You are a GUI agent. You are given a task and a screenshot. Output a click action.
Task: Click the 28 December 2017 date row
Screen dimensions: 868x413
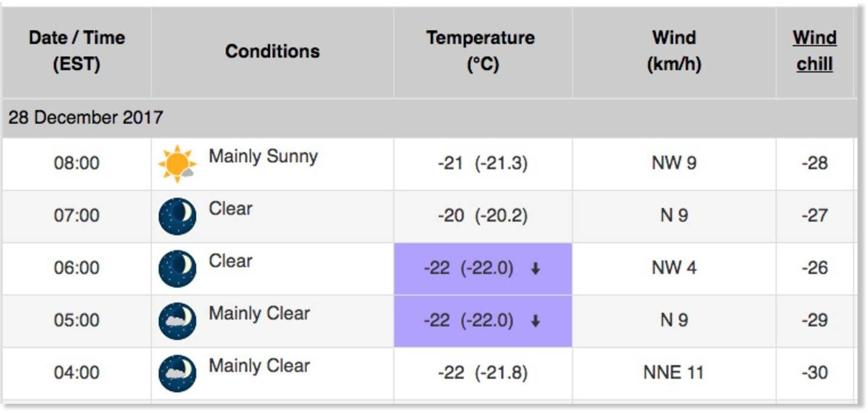point(428,117)
